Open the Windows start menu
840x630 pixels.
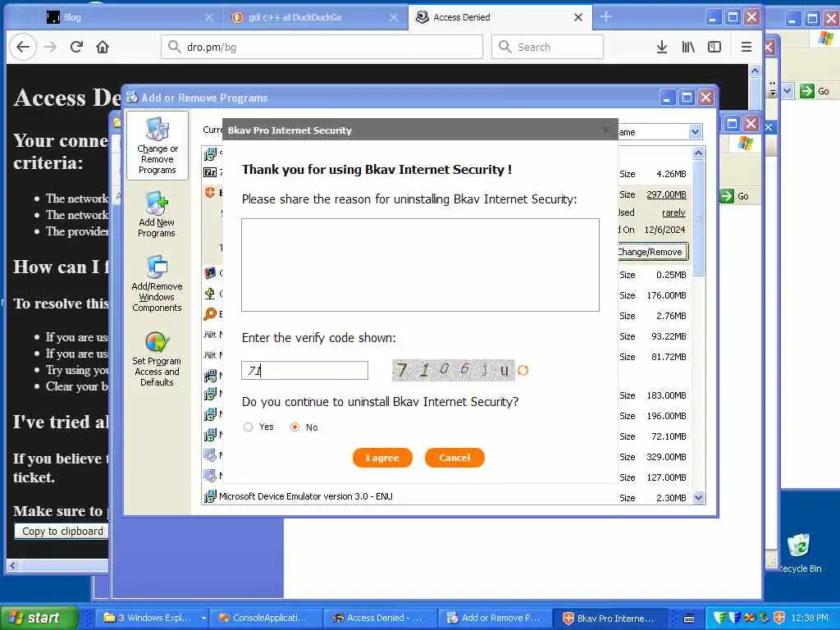tap(38, 618)
